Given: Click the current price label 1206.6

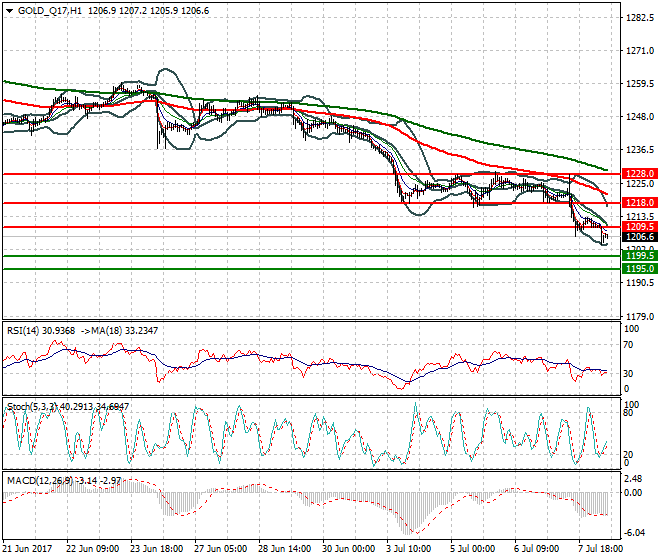Looking at the screenshot, I should pos(640,237).
